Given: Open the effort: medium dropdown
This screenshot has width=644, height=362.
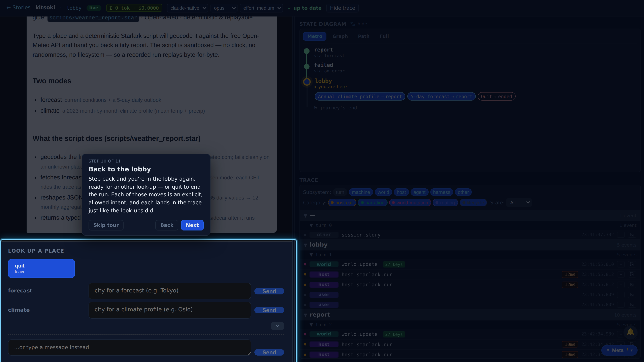Looking at the screenshot, I should tap(261, 8).
